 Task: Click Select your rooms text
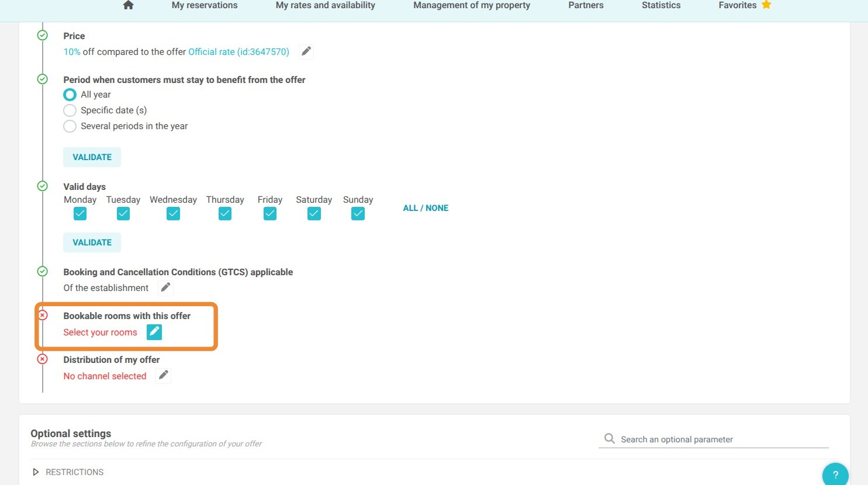click(x=100, y=332)
